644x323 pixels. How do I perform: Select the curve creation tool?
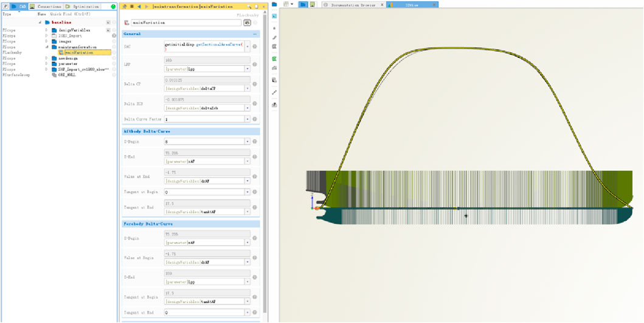274,37
